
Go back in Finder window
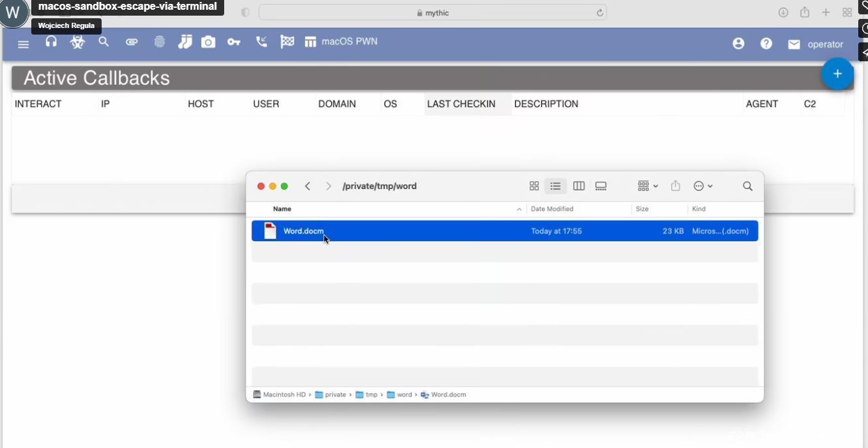[x=308, y=186]
